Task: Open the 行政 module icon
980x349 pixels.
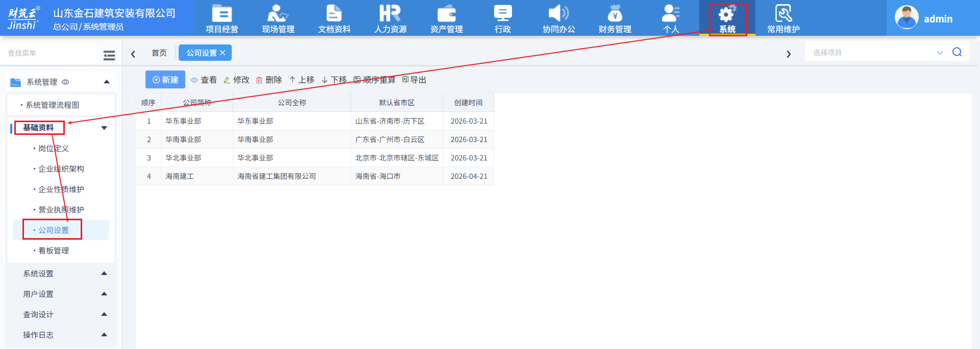Action: point(502,18)
